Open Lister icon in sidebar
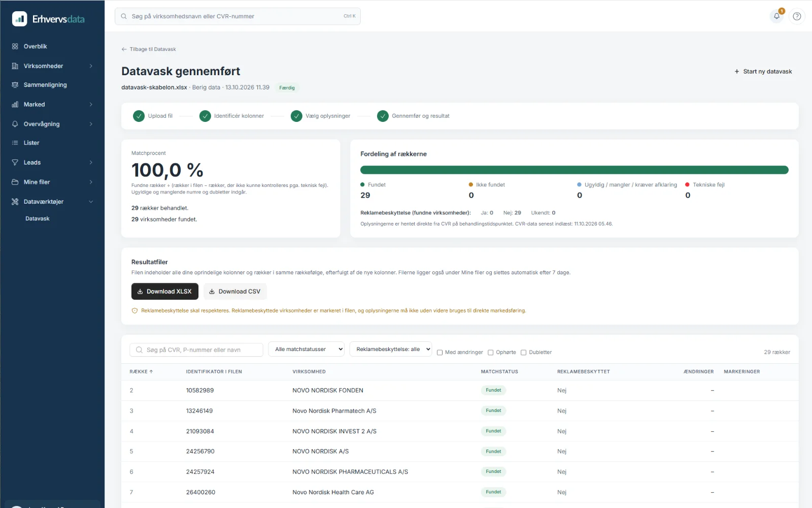This screenshot has width=812, height=508. (15, 143)
